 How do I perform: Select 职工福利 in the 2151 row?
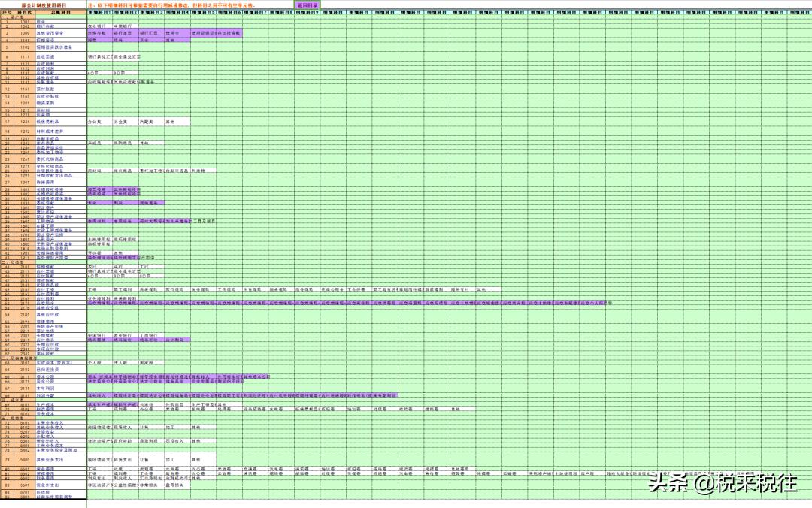(x=126, y=289)
